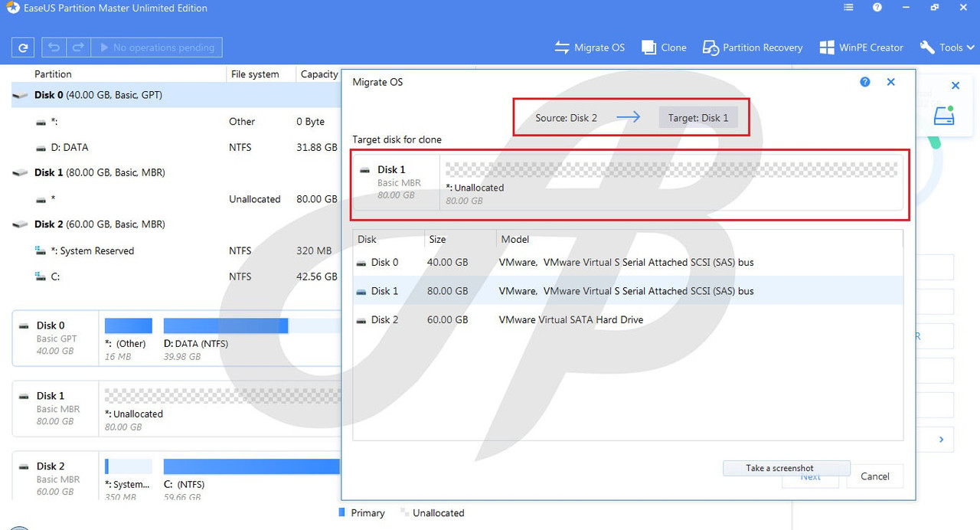The image size is (980, 530).
Task: Click the chevron arrow in right panel
Action: click(x=942, y=440)
